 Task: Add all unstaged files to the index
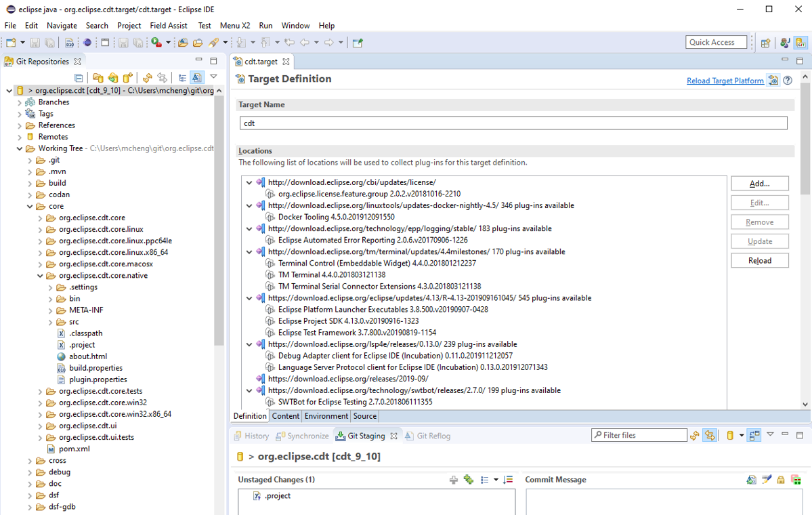tap(469, 480)
